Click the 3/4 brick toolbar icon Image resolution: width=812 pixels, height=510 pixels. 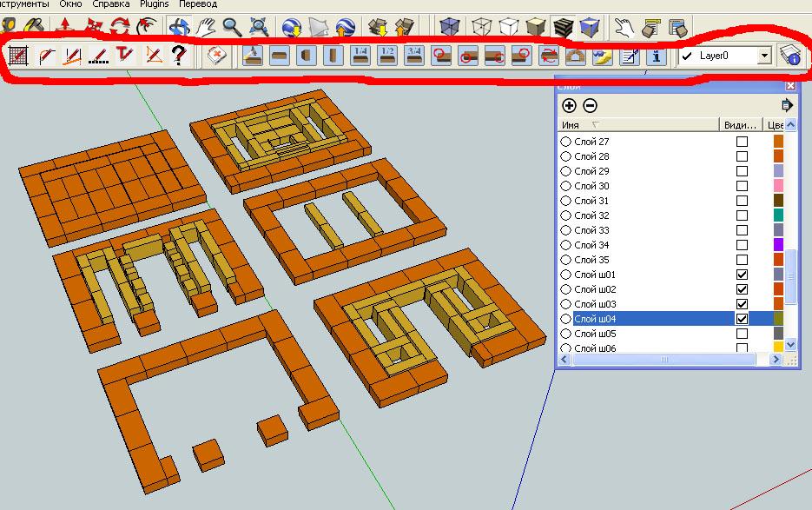click(414, 56)
